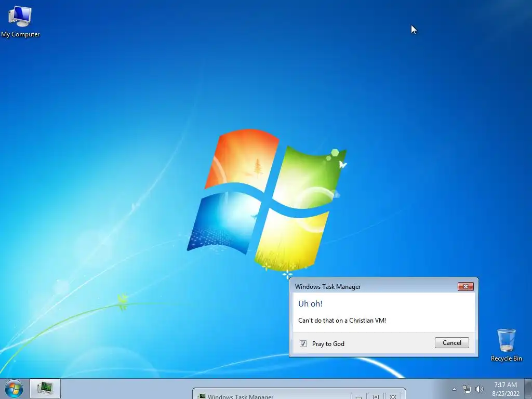The height and width of the screenshot is (399, 532).
Task: Close the Uh oh dialog with the X
Action: 465,287
